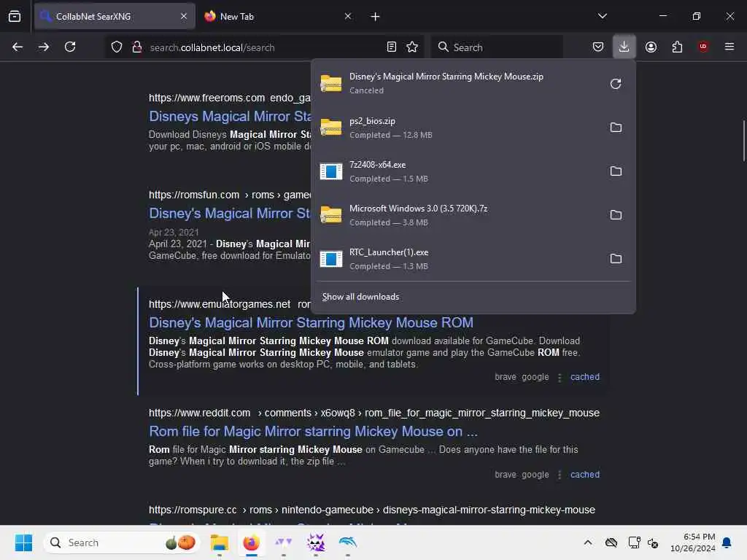Screen dimensions: 747x560
Task: Click the page vertical scrollbar thumb
Action: coord(743,141)
